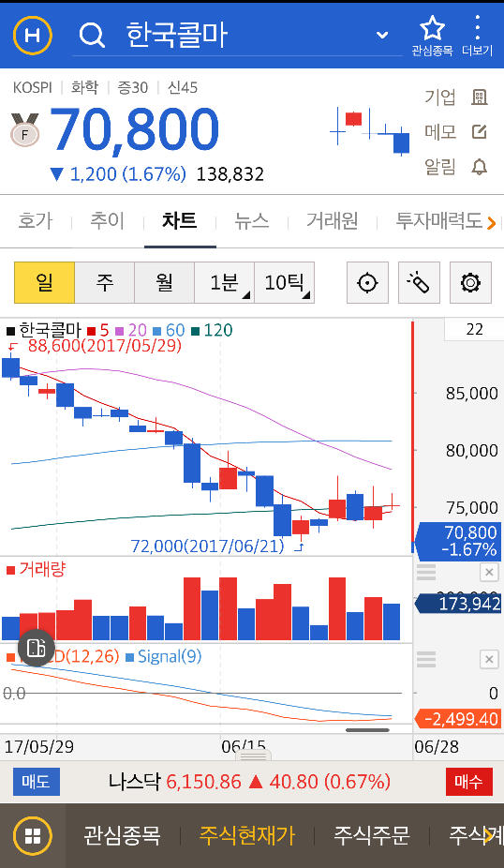Open the 10틱 tick interval dropdown

coord(285,283)
